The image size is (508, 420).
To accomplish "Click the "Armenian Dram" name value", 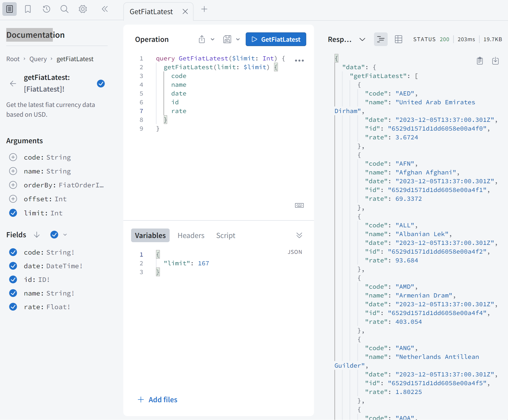I will click(424, 296).
